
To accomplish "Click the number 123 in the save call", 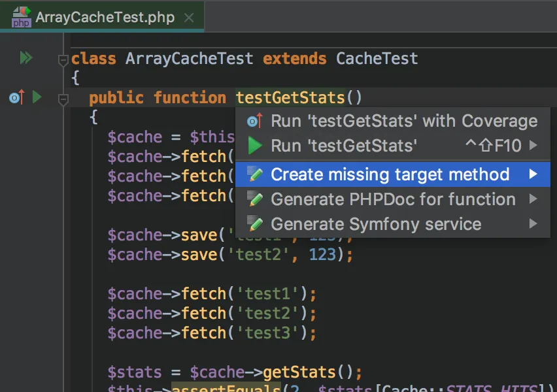I will click(322, 255).
